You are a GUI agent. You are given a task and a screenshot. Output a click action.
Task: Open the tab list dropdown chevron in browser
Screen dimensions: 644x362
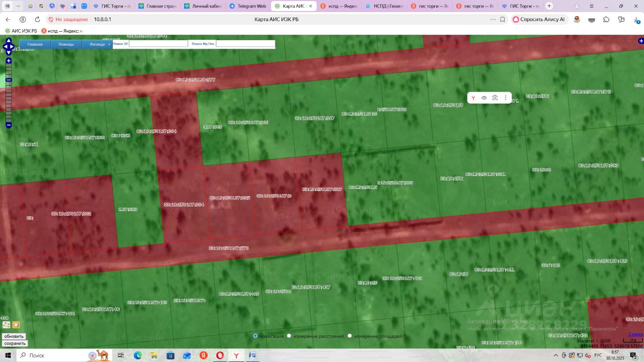(19, 6)
